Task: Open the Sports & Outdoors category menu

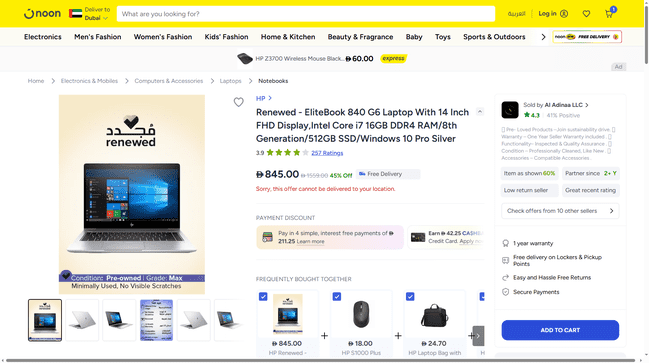Action: 494,37
